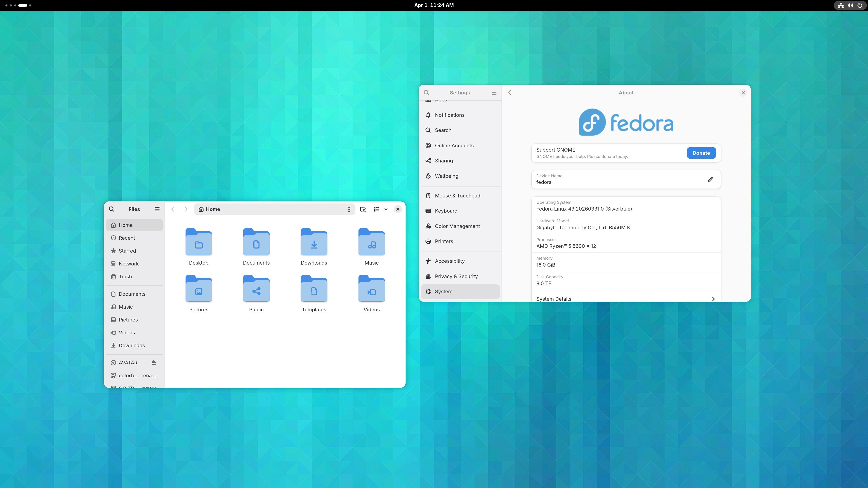Select Home in Files sidebar
The width and height of the screenshot is (868, 488).
tap(134, 225)
